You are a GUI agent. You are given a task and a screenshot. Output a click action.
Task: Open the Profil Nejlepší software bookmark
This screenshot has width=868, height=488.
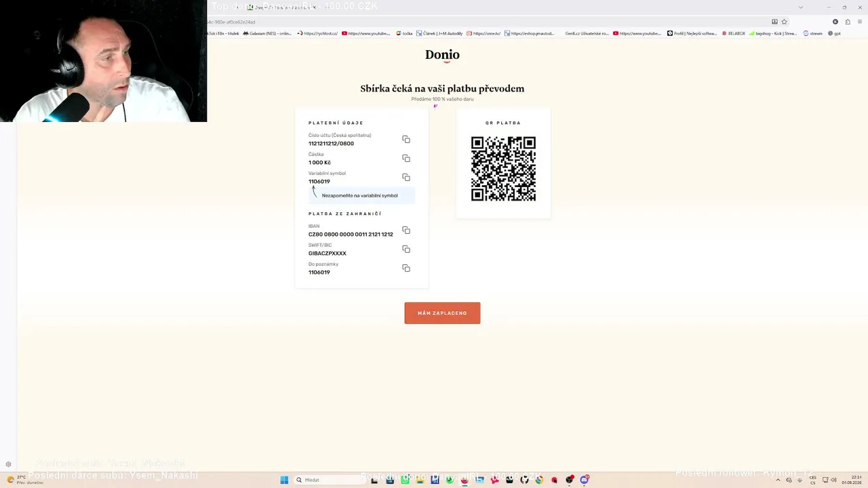(x=692, y=33)
